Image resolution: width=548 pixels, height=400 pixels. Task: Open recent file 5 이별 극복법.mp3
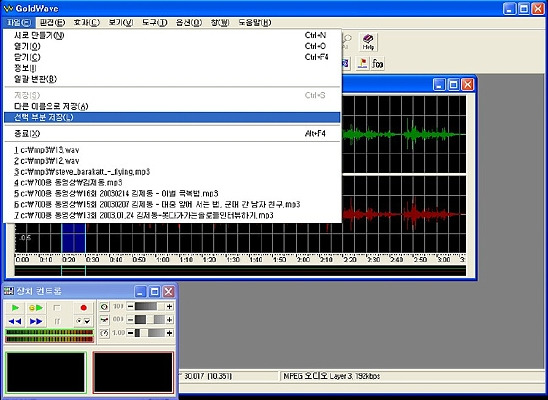(172, 194)
